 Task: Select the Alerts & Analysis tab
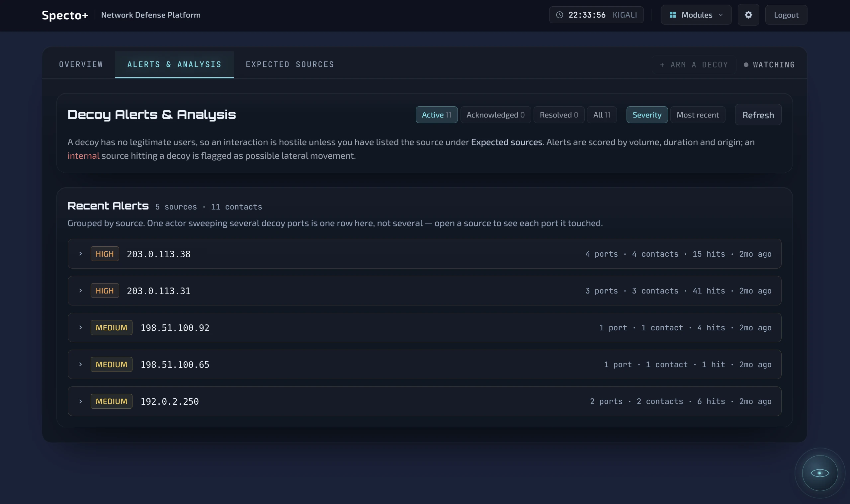(174, 64)
